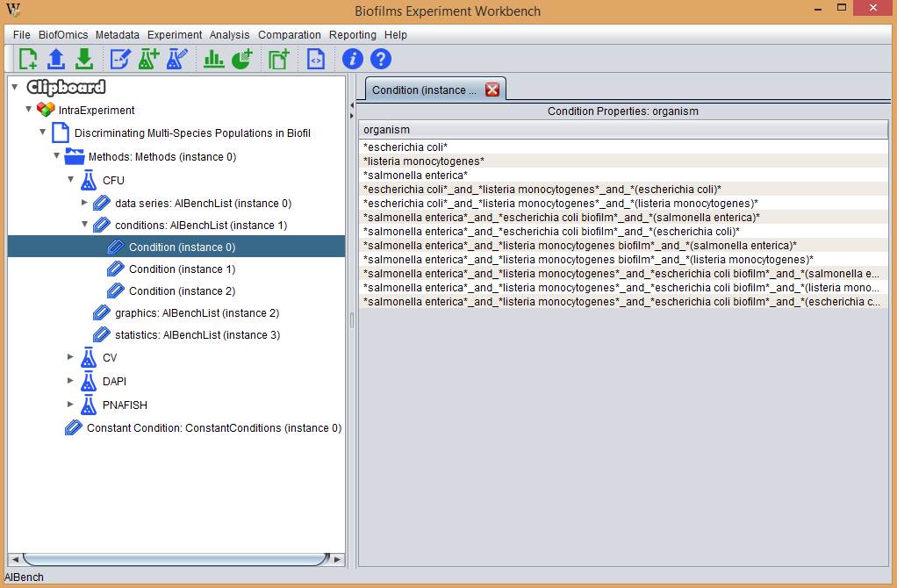The width and height of the screenshot is (897, 588).
Task: Click the paperclip icon beside graphics AIBenchList
Action: (x=102, y=313)
